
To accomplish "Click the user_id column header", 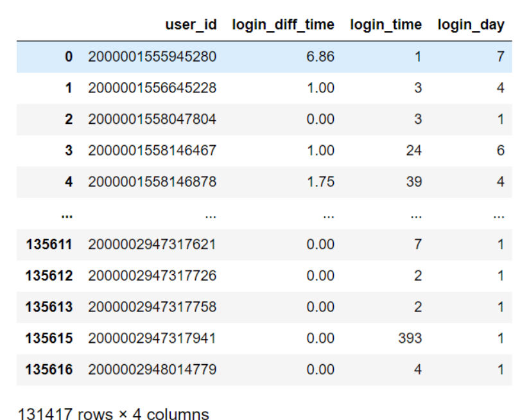I will point(191,25).
